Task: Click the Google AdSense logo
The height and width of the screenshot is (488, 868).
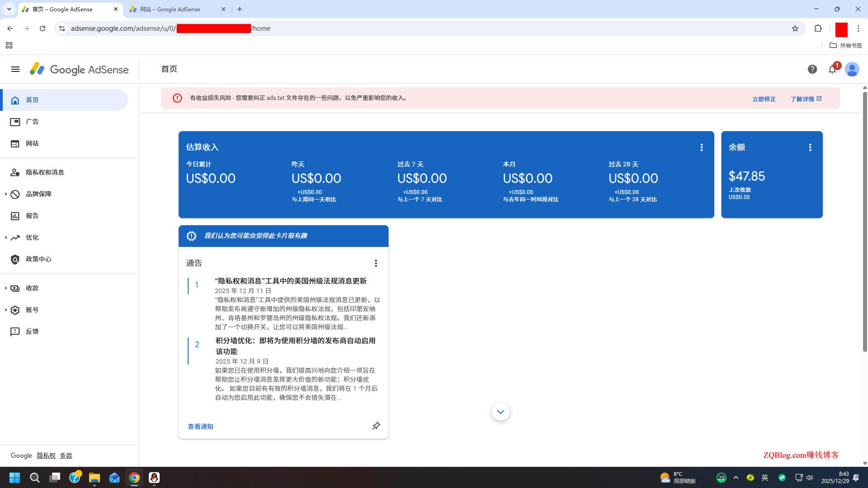Action: (79, 69)
